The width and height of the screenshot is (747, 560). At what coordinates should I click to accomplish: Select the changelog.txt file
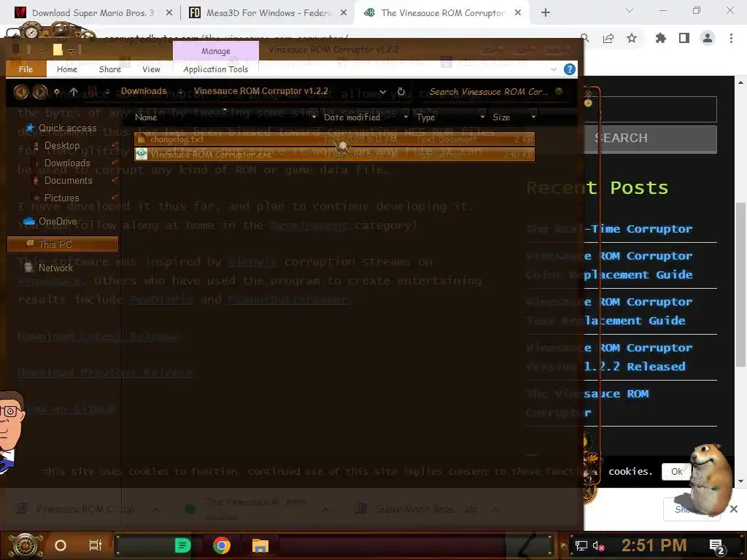pyautogui.click(x=334, y=139)
